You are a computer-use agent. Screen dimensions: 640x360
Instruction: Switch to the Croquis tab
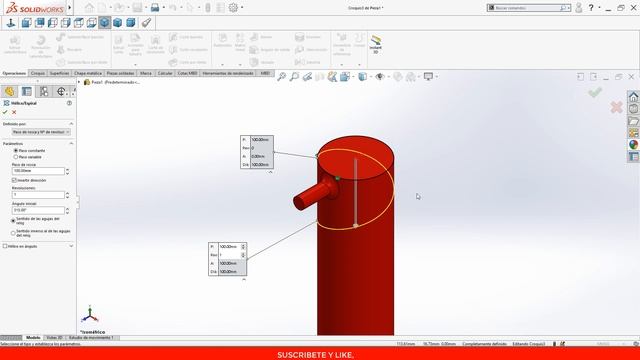[x=38, y=73]
